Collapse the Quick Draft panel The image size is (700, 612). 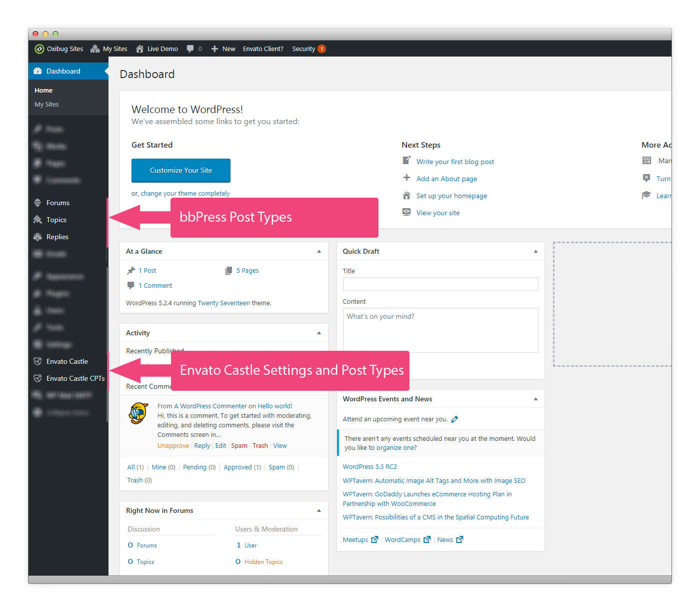point(535,251)
